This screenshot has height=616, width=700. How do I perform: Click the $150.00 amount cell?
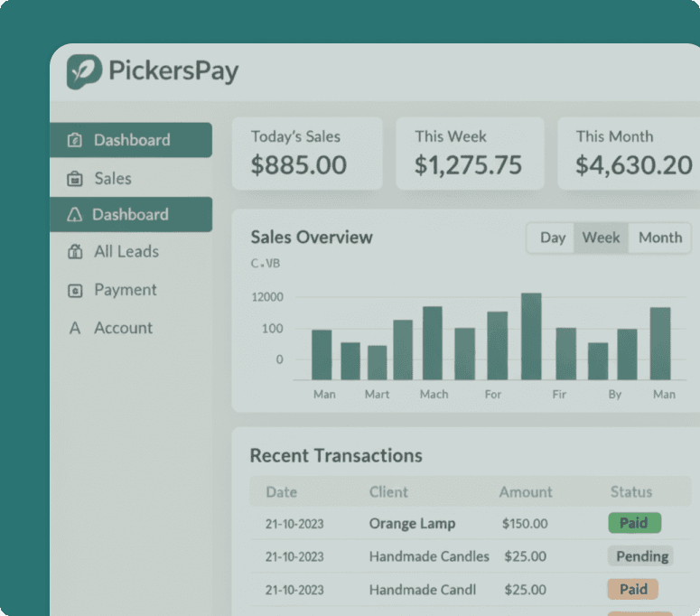525,523
